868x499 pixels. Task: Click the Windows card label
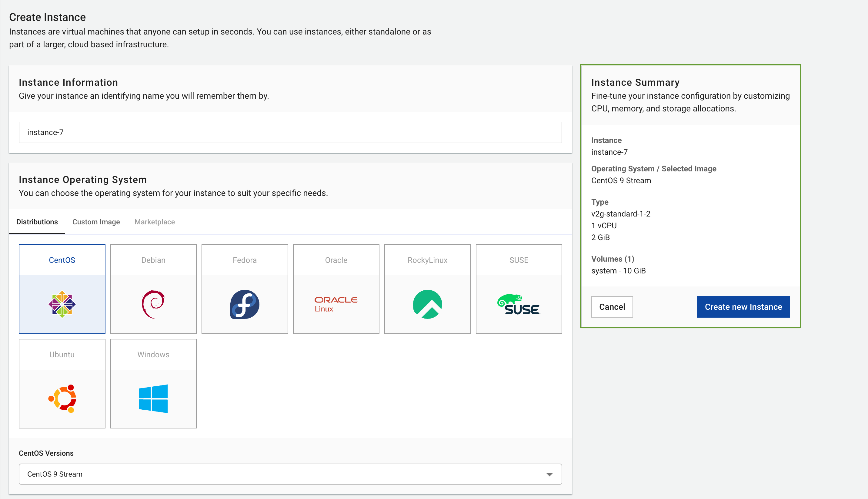153,354
